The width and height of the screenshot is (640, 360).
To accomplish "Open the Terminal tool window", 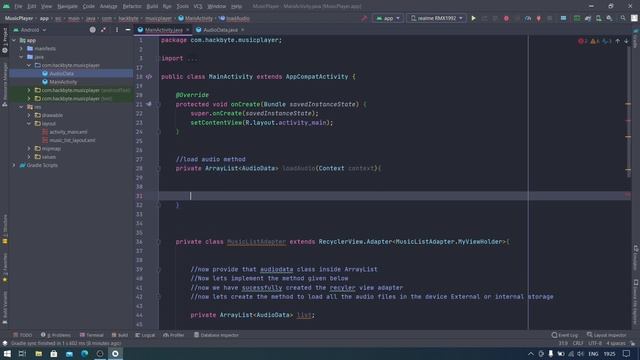I will (92, 335).
